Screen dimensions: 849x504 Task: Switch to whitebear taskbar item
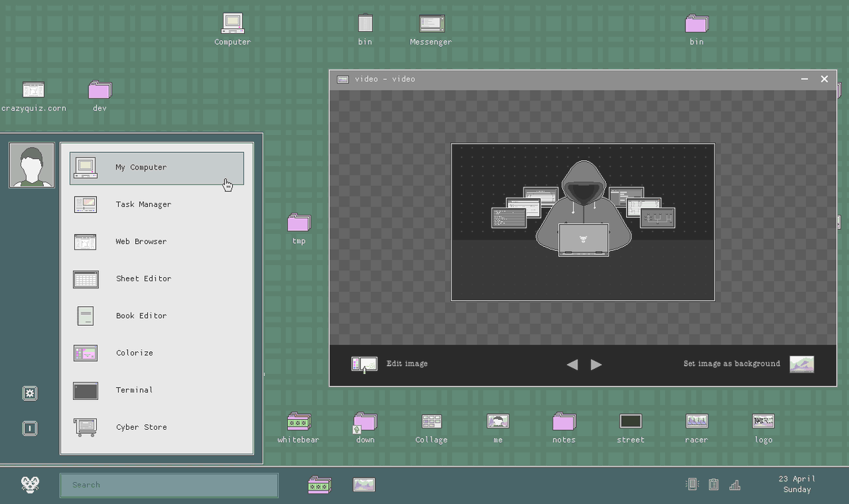point(319,484)
